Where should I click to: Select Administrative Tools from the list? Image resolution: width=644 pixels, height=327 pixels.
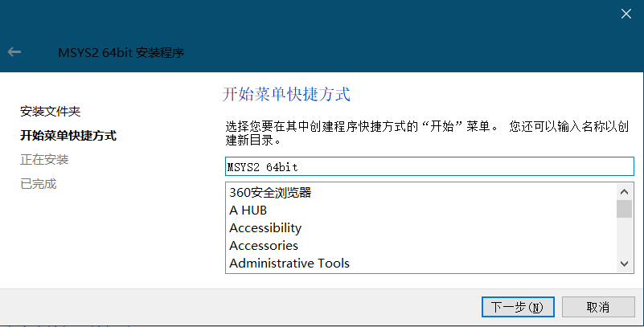[x=289, y=263]
